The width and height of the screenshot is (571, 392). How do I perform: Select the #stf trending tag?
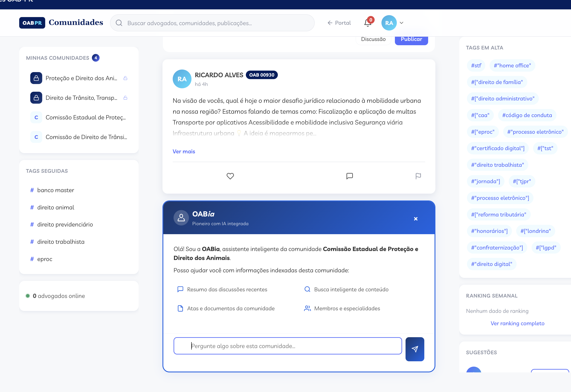pyautogui.click(x=476, y=66)
